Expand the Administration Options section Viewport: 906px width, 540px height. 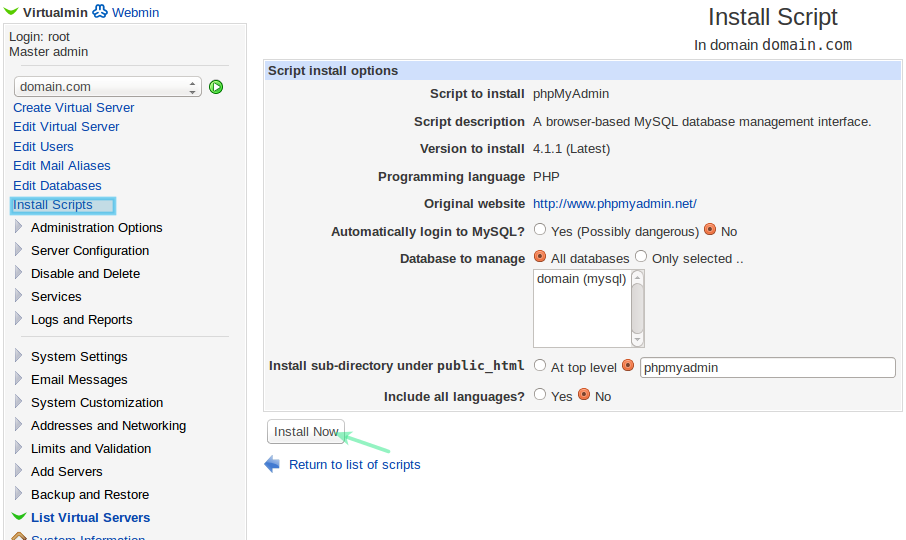18,227
